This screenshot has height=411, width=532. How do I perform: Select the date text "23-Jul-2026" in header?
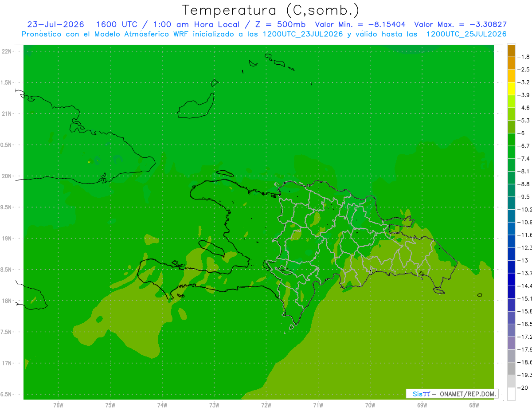56,25
